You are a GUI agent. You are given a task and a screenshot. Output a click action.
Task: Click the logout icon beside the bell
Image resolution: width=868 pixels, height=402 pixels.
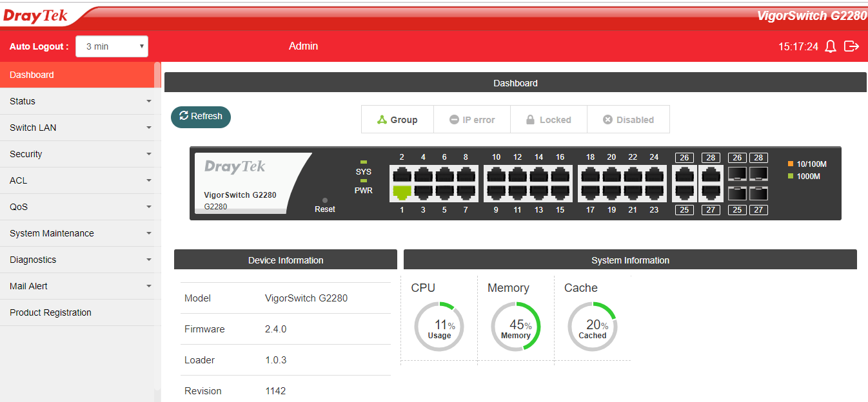[852, 46]
